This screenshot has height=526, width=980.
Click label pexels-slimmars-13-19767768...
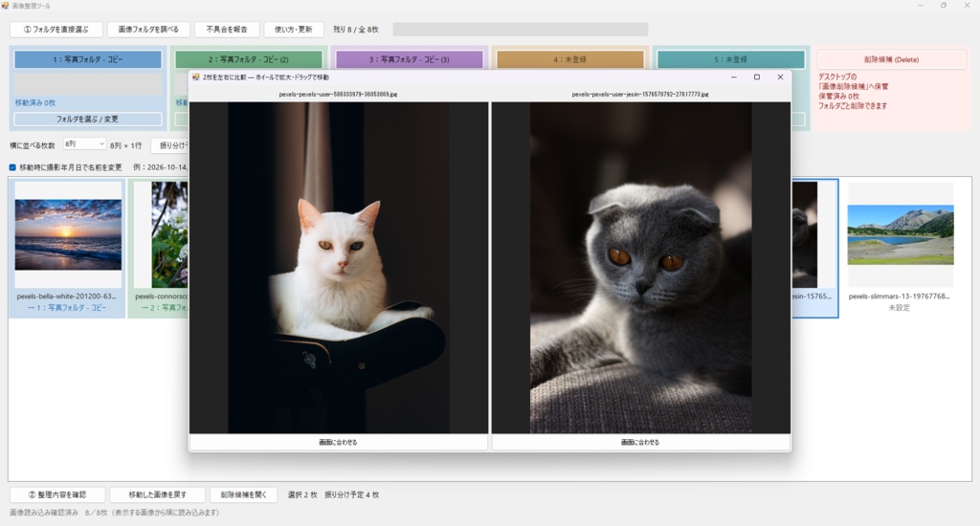pos(900,296)
